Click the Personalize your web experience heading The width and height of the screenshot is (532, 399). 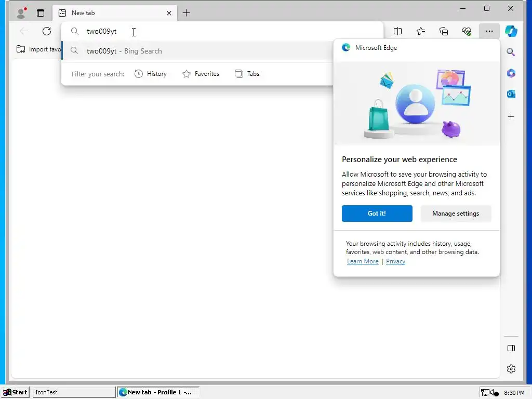[x=400, y=159]
